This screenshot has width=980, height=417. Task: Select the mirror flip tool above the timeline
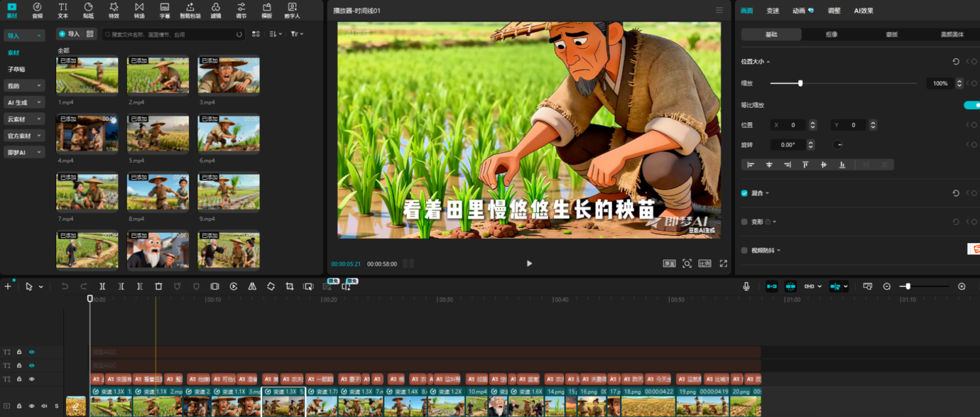[252, 286]
